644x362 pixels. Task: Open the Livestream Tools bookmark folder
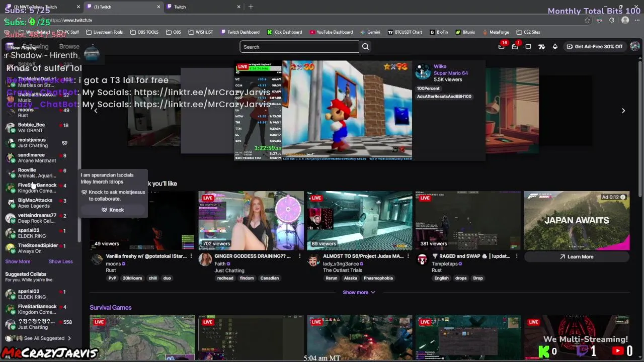(104, 32)
